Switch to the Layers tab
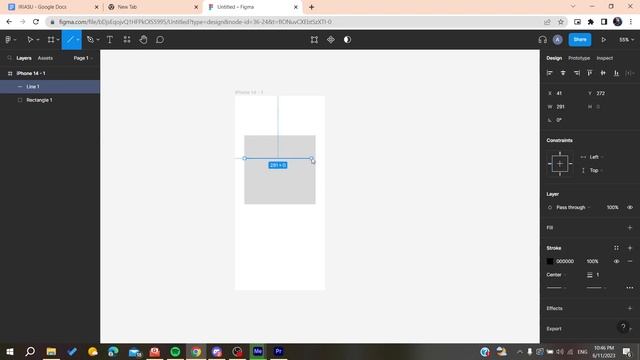The image size is (640, 360). [24, 58]
